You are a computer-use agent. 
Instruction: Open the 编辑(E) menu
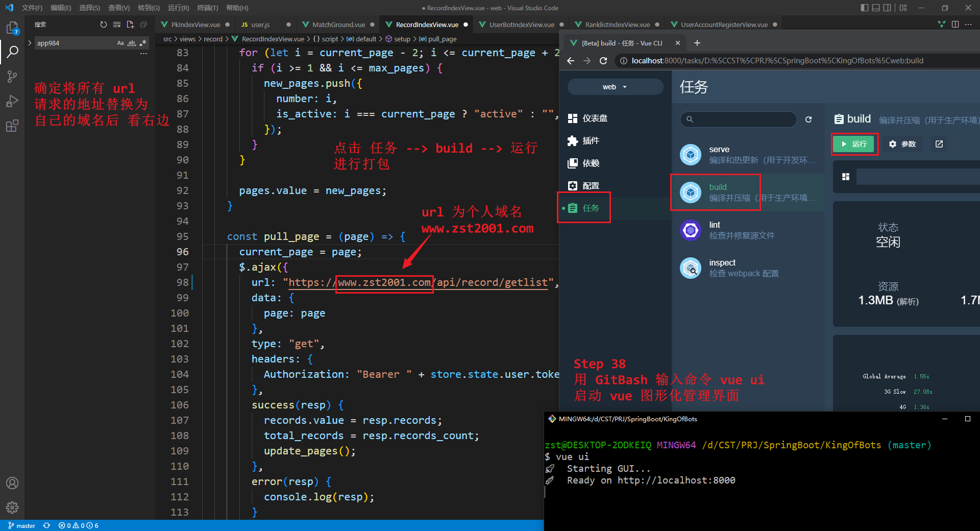pos(61,8)
